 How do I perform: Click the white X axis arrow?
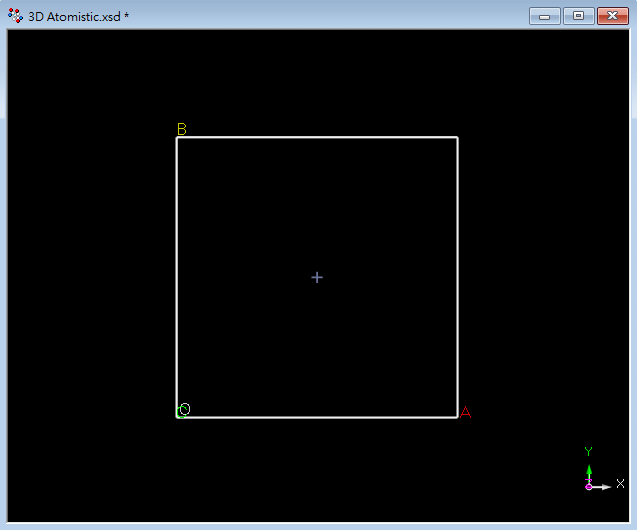point(602,486)
